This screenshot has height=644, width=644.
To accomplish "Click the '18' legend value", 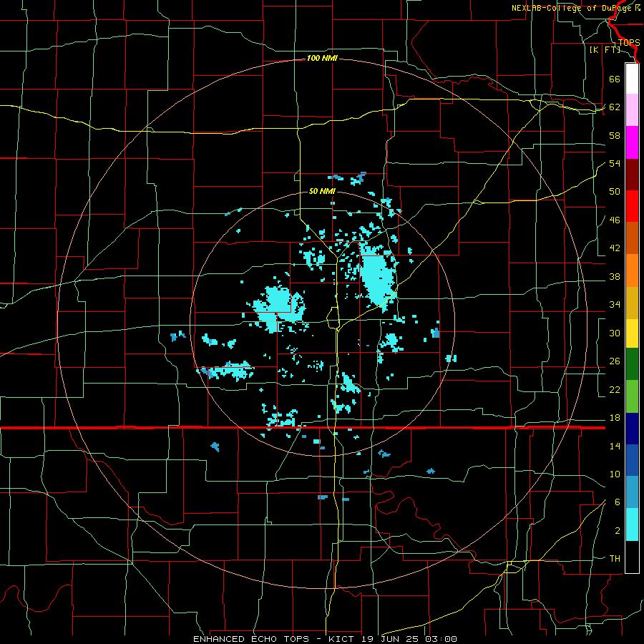I will (615, 418).
